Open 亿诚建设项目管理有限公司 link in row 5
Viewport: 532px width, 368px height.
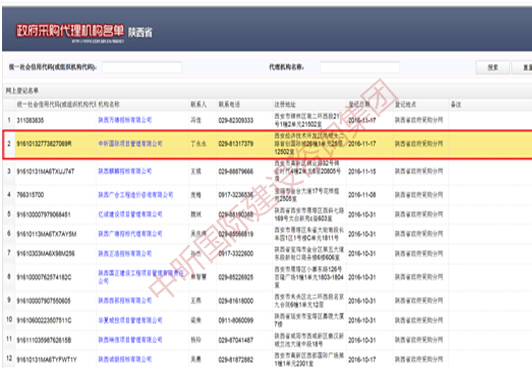pyautogui.click(x=130, y=214)
